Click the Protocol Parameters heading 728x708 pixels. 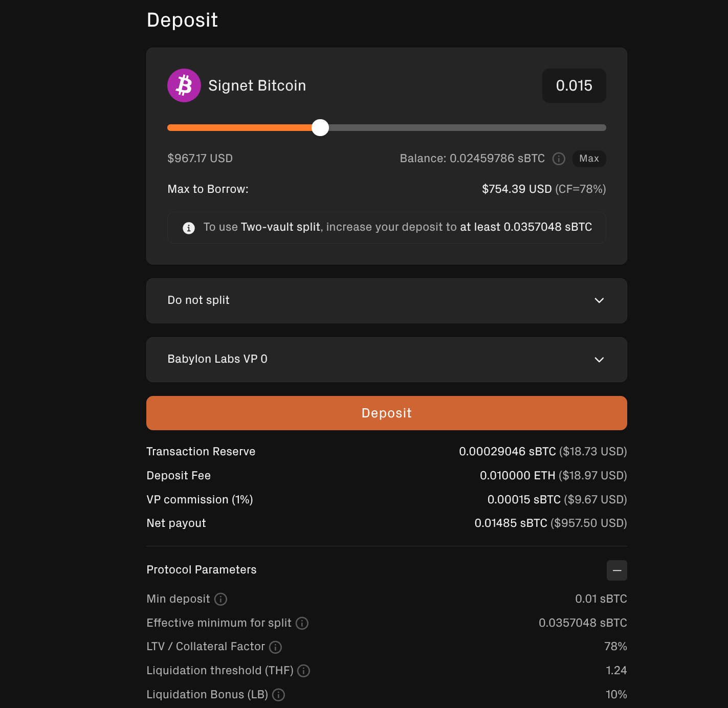202,570
